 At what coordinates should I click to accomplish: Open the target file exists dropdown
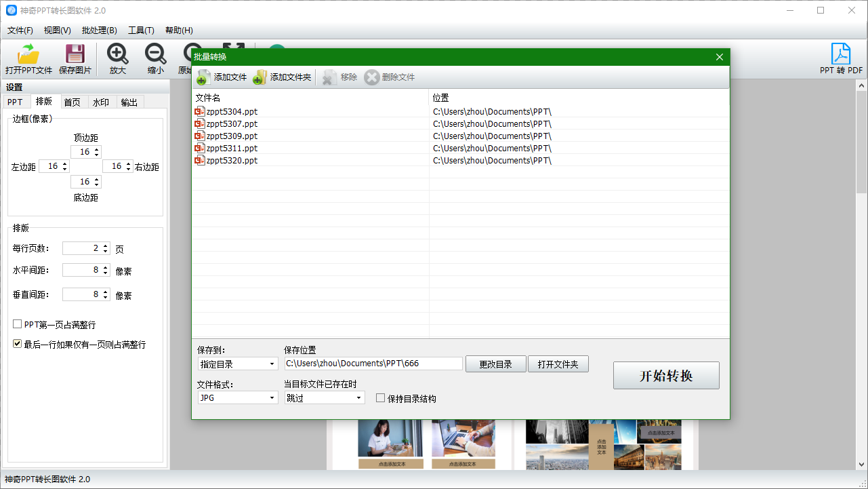pyautogui.click(x=325, y=398)
